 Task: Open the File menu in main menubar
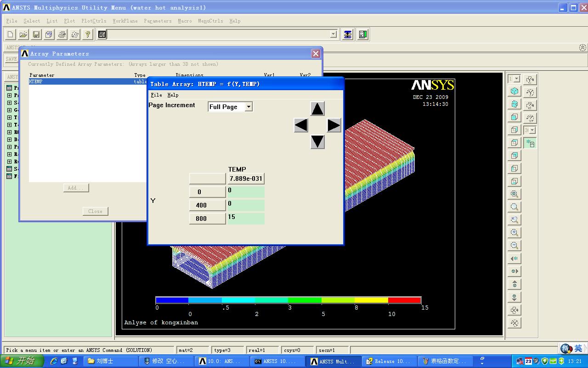(12, 21)
